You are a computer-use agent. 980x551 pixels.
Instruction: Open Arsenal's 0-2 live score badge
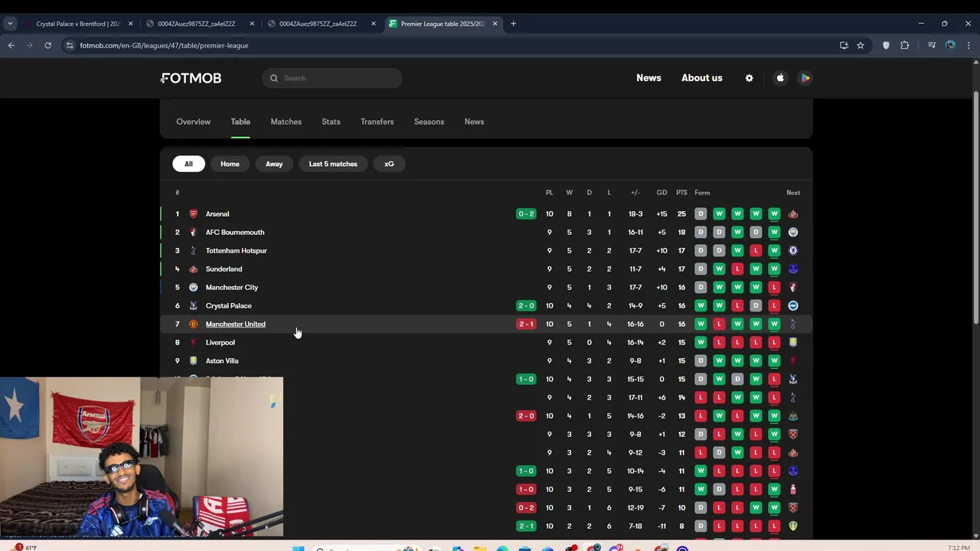[526, 214]
